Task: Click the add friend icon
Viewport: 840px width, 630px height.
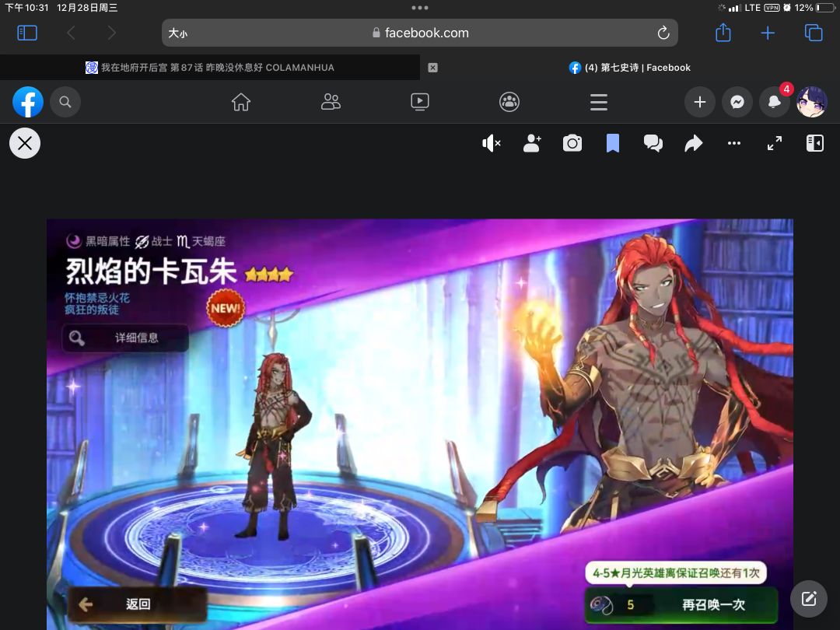Action: coord(532,144)
